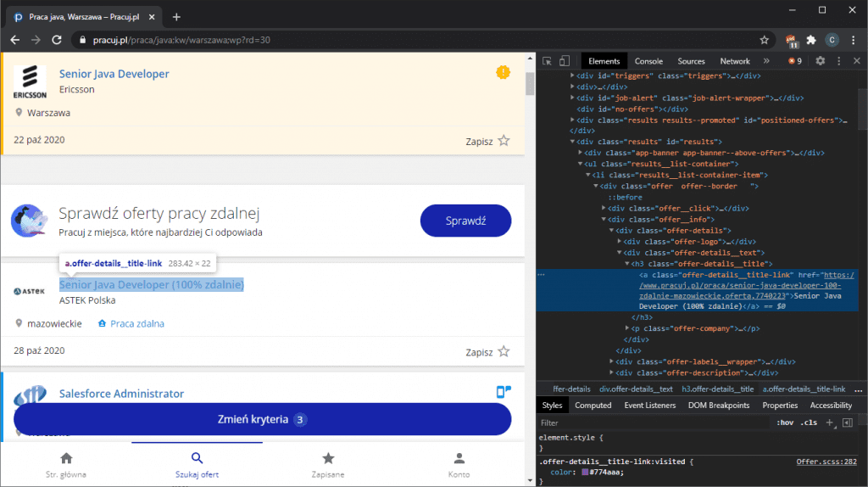Open the Properties tab
868x487 pixels.
(780, 406)
